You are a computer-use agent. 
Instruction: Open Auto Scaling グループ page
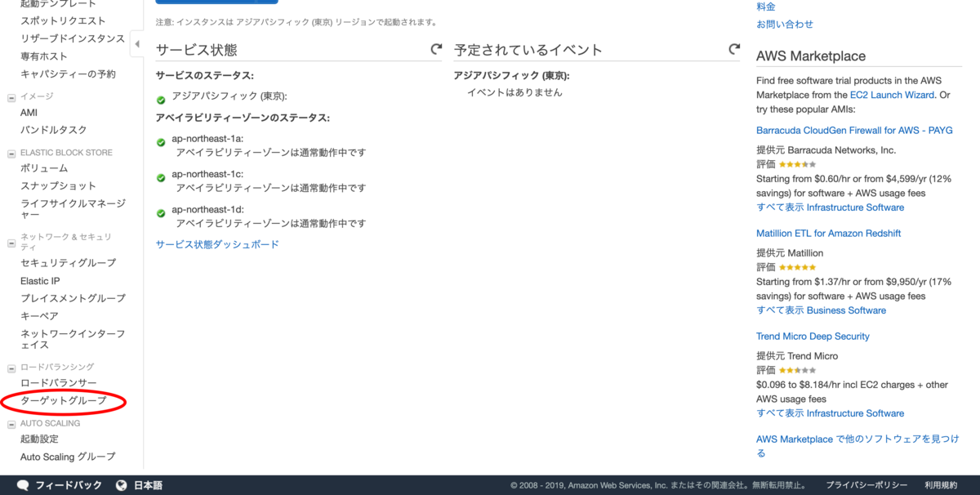[x=68, y=457]
